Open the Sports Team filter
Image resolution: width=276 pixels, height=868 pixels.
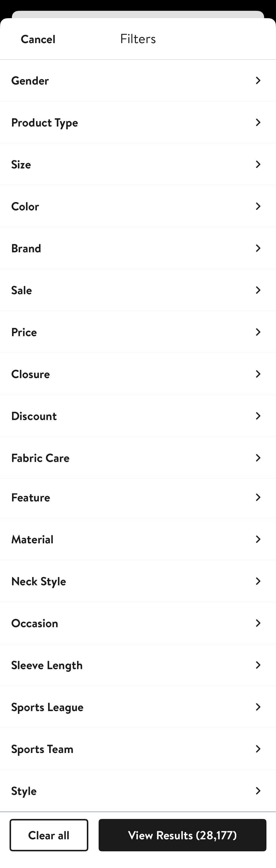258,749
